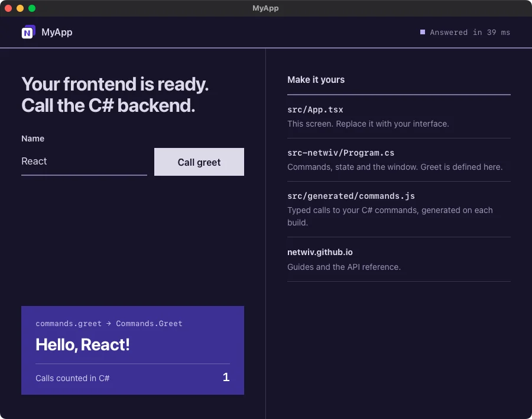Image resolution: width=532 pixels, height=419 pixels.
Task: Click the 'Hello, React!' greeting result
Action: click(82, 344)
